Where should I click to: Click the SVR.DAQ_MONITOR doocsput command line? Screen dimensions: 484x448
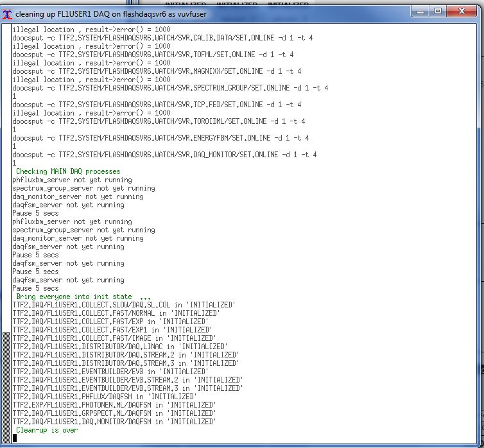click(164, 155)
